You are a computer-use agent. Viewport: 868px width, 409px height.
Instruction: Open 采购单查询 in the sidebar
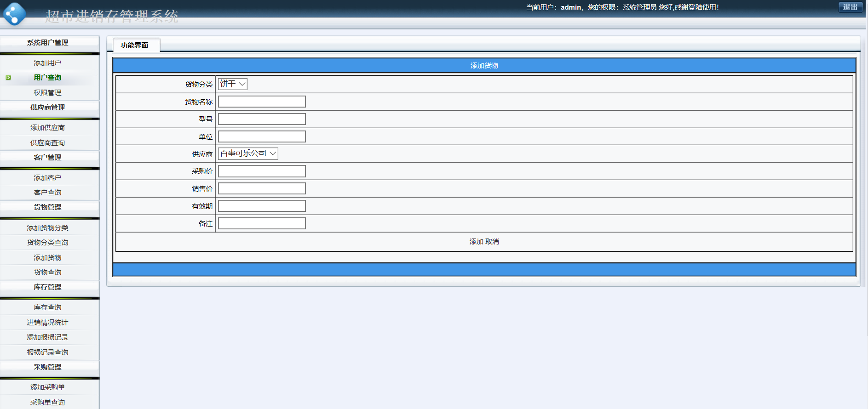[x=47, y=403]
